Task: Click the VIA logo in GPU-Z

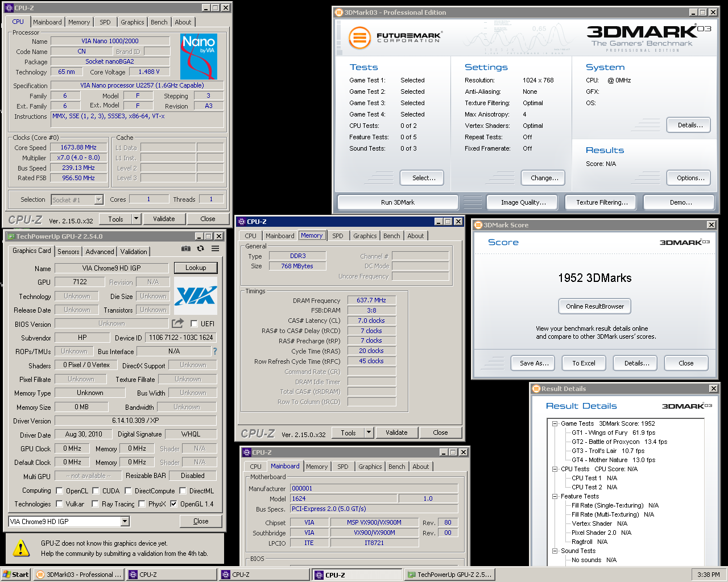Action: tap(196, 296)
